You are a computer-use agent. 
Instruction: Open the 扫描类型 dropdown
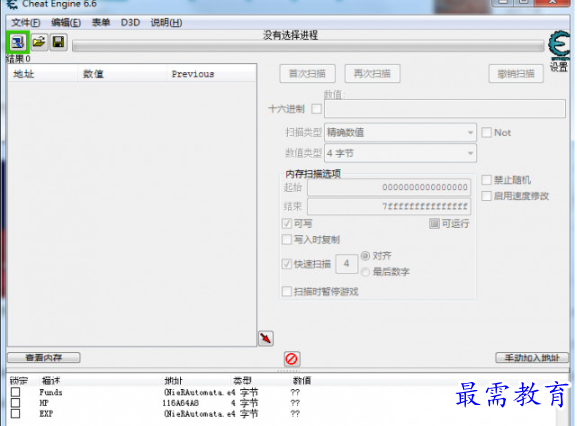tap(400, 132)
